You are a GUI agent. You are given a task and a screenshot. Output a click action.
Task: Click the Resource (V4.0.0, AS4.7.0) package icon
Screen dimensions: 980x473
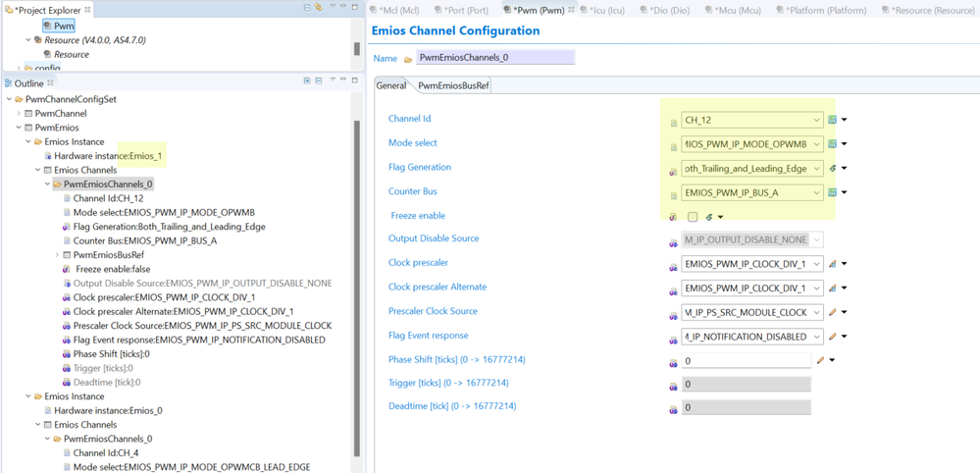(38, 40)
